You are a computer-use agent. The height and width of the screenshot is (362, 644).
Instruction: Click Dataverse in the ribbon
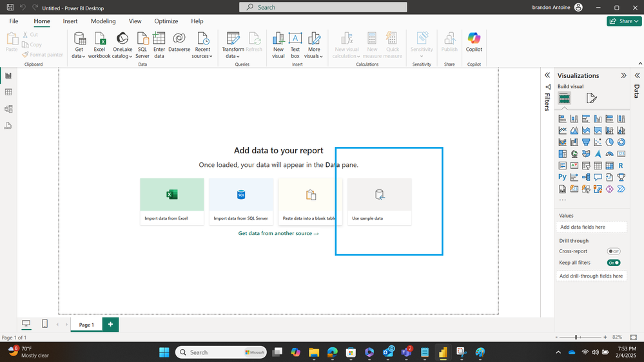179,43
